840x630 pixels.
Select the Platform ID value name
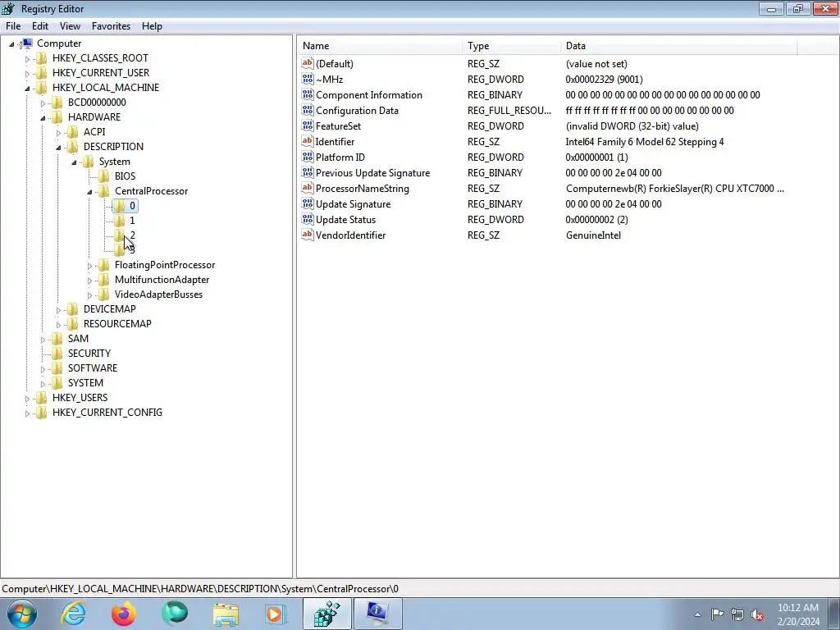pos(340,157)
